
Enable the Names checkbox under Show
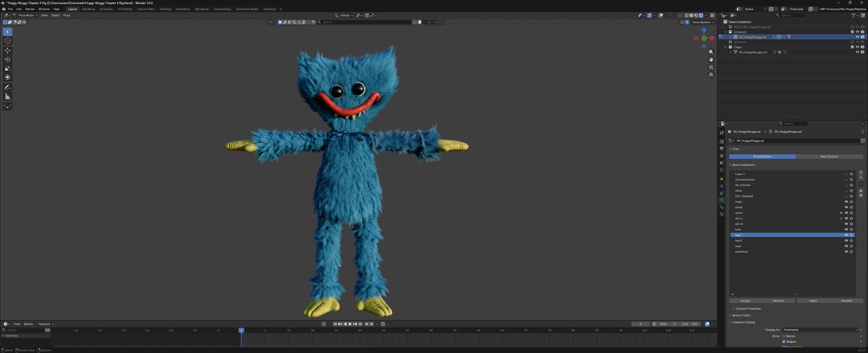click(x=784, y=336)
